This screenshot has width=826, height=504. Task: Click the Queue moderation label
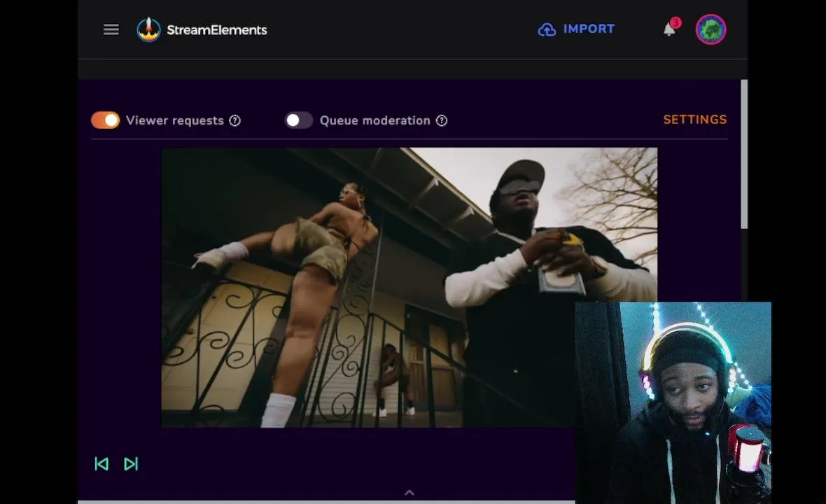point(375,120)
